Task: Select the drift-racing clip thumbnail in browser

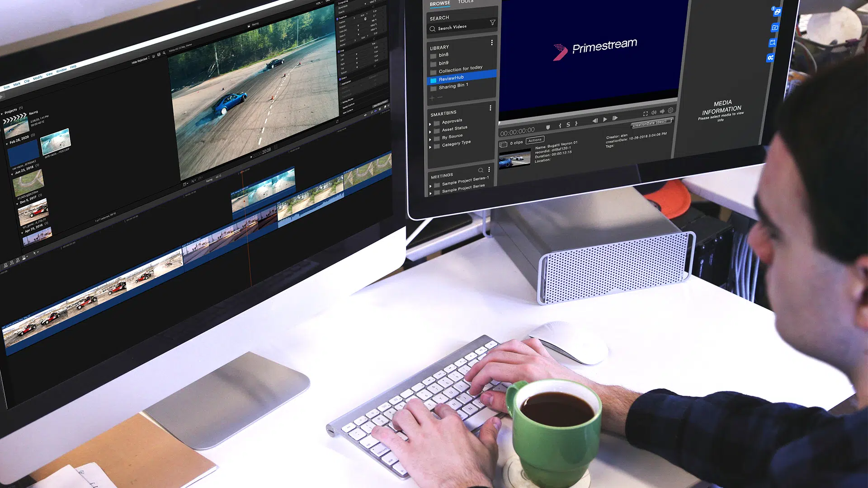Action: pos(56,141)
